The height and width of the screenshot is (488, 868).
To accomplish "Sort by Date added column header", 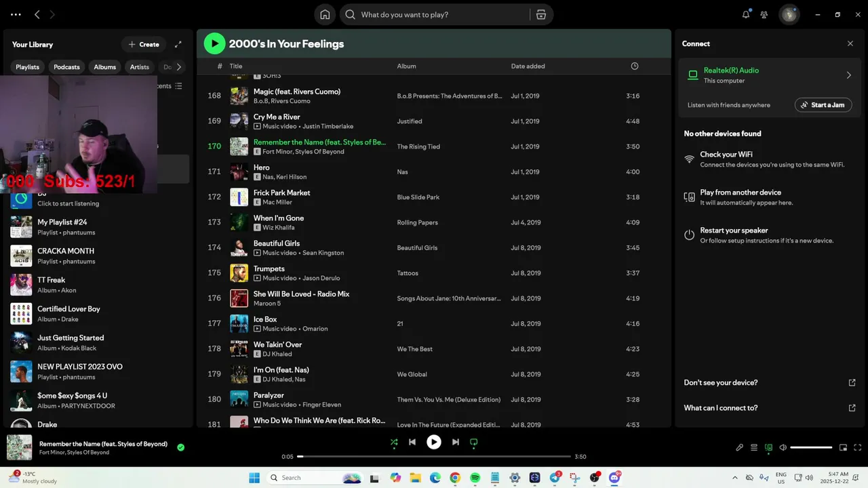I will 528,66.
